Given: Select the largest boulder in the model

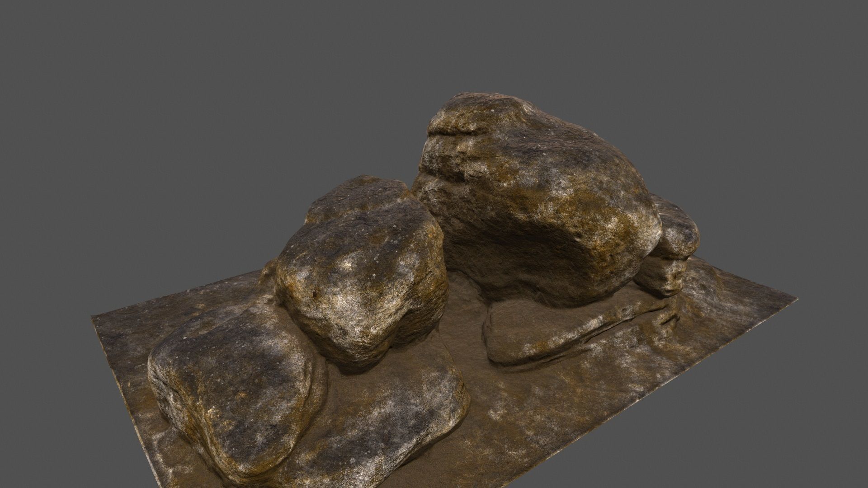Looking at the screenshot, I should [538, 199].
